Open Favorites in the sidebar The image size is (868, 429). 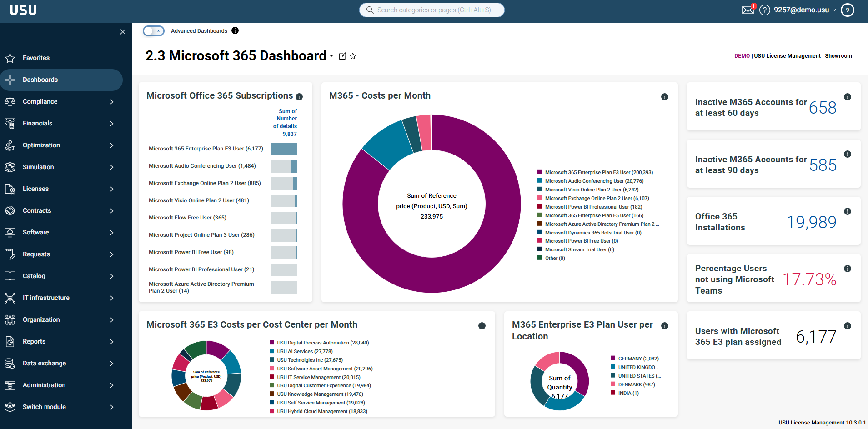coord(61,58)
